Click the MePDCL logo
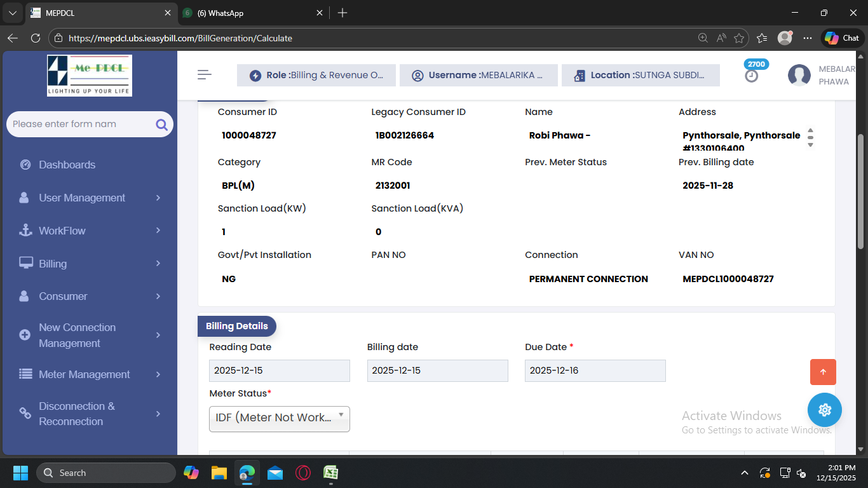Viewport: 868px width, 488px height. coord(90,76)
